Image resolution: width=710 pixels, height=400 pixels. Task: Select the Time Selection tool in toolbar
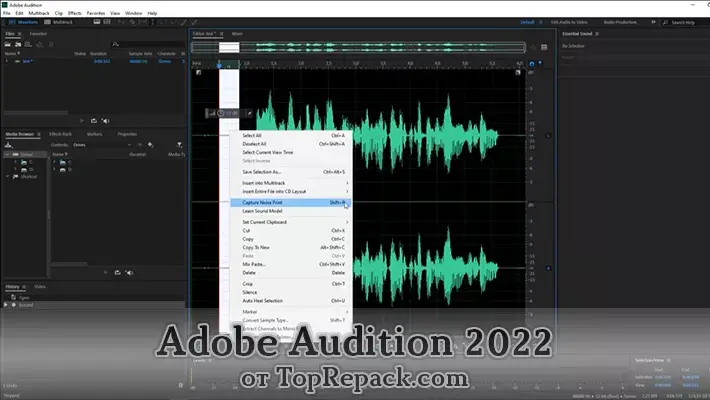(x=153, y=22)
